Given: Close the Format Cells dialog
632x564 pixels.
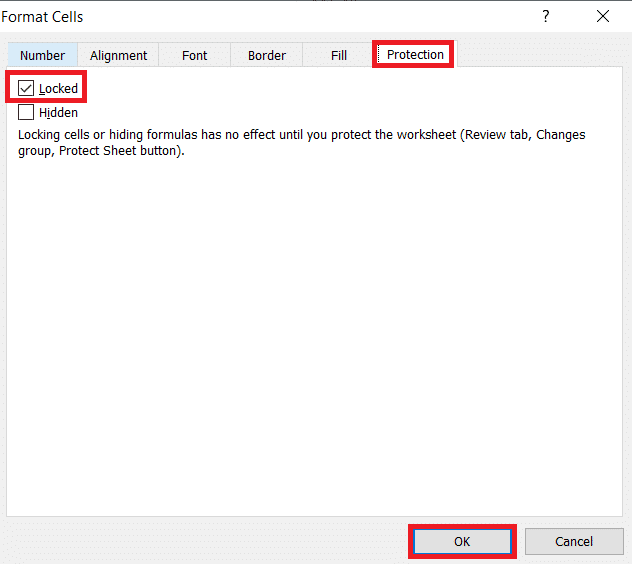Looking at the screenshot, I should (602, 17).
